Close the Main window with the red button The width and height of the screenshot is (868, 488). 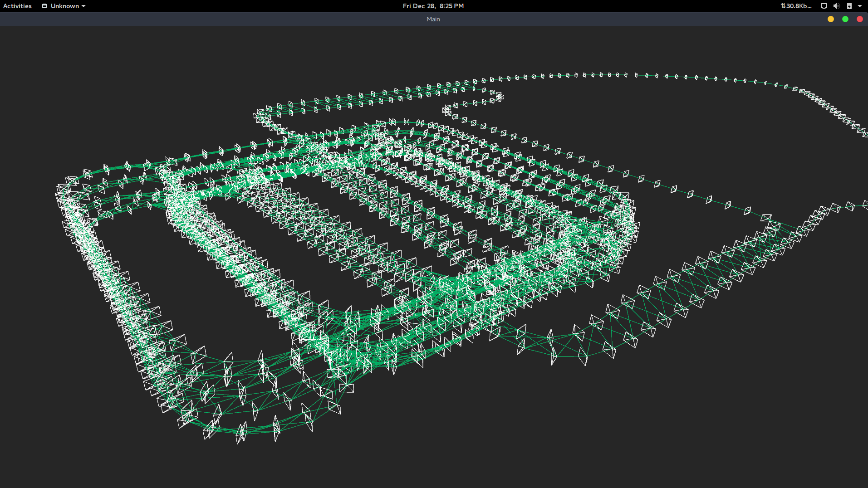[x=860, y=19]
